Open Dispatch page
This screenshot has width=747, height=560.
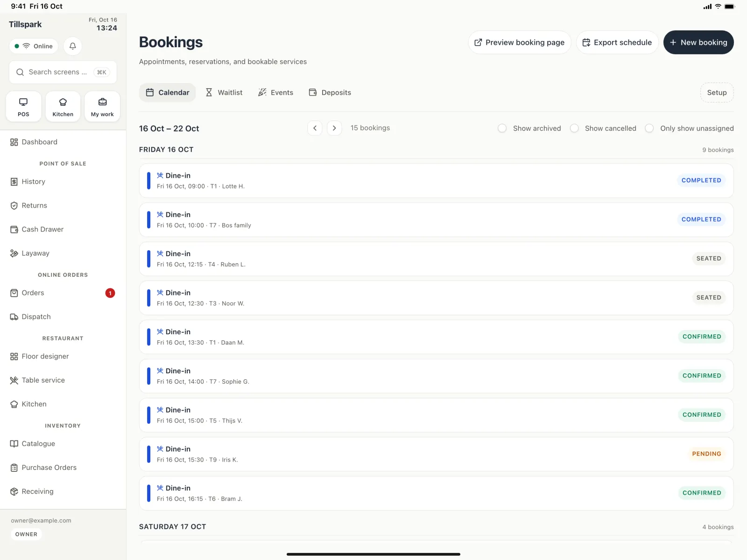click(63, 316)
